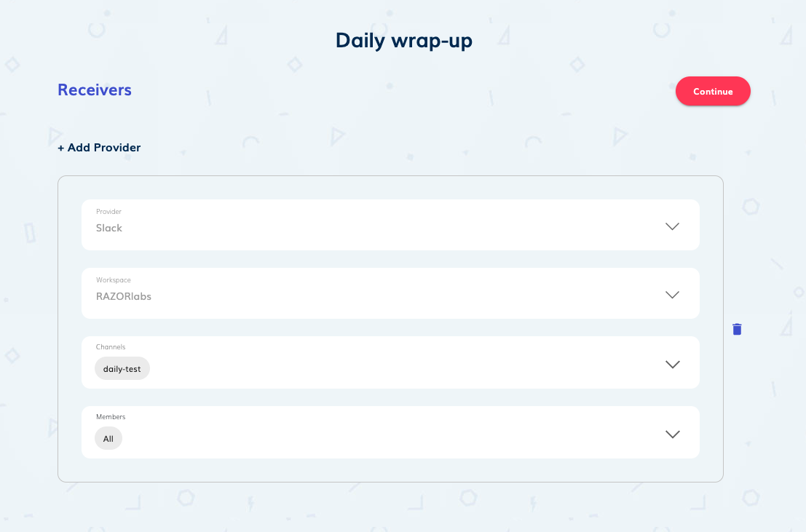Screen dimensions: 806x532
Task: Click the Provider field label
Action: tap(108, 212)
